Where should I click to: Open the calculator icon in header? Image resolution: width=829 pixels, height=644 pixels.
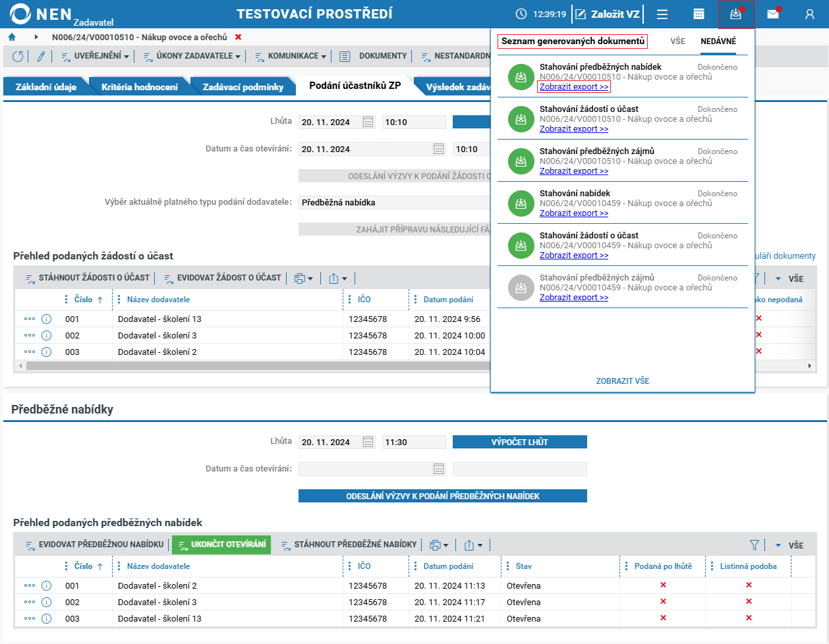699,14
